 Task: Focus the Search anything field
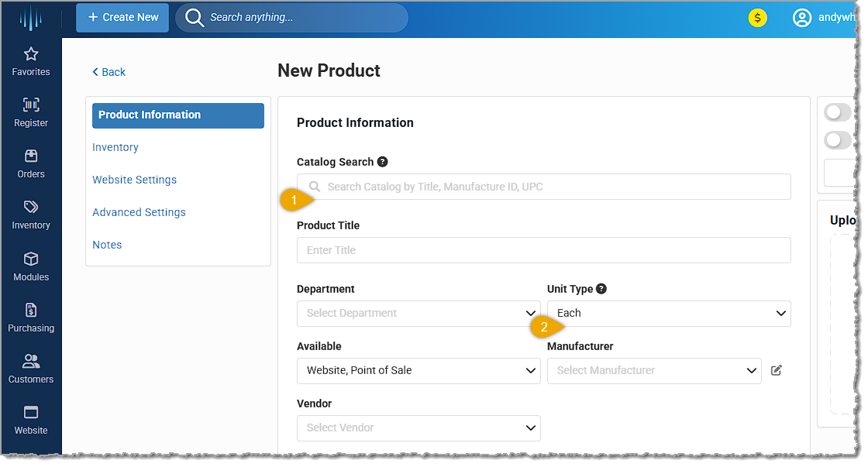[x=291, y=18]
